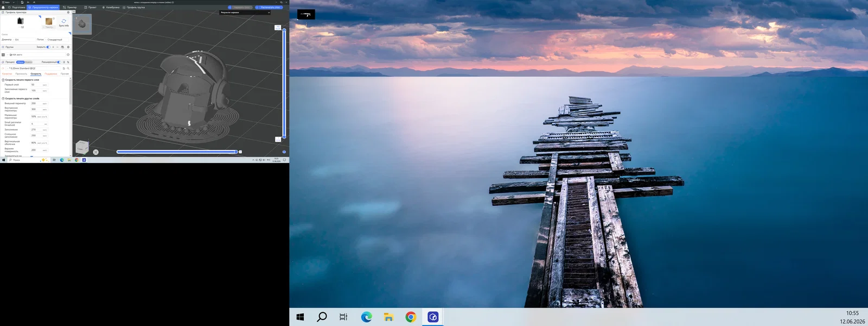Click the search icon on large taskbar
Image resolution: width=868 pixels, height=326 pixels.
click(322, 317)
